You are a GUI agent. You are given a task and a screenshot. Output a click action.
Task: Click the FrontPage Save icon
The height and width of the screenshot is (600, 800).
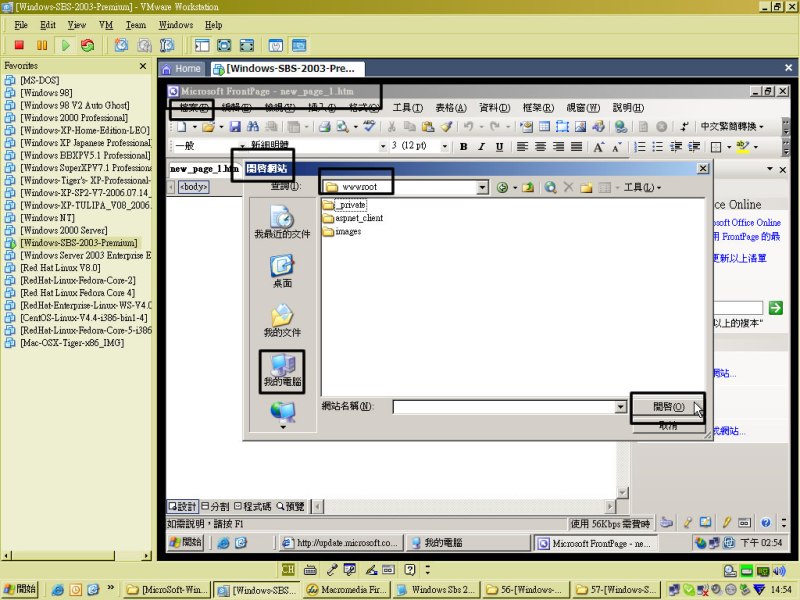click(235, 127)
